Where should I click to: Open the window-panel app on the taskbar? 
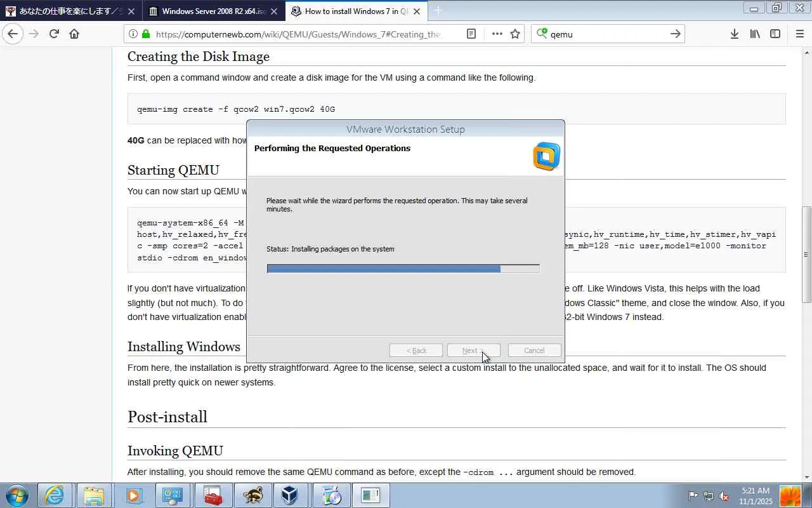pos(370,495)
